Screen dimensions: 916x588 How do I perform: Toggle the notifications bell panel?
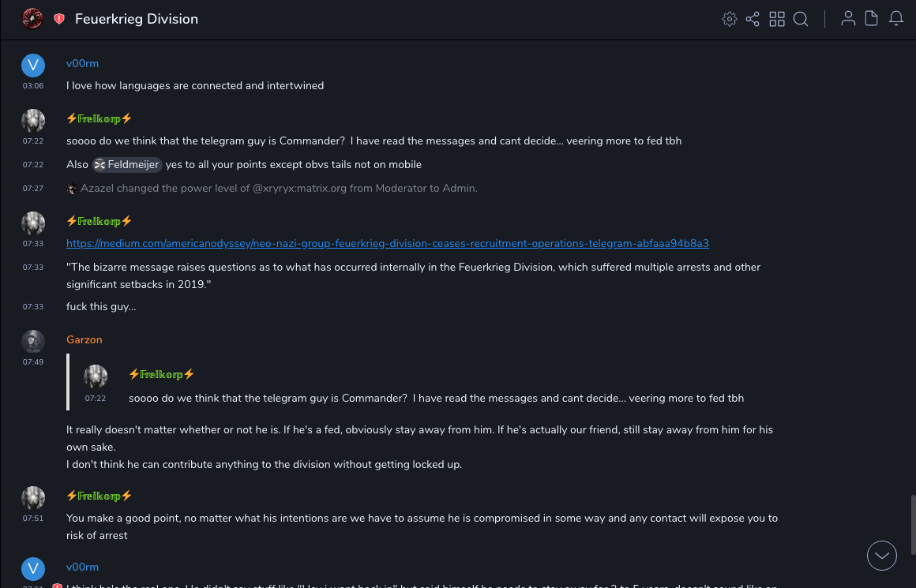pyautogui.click(x=896, y=19)
